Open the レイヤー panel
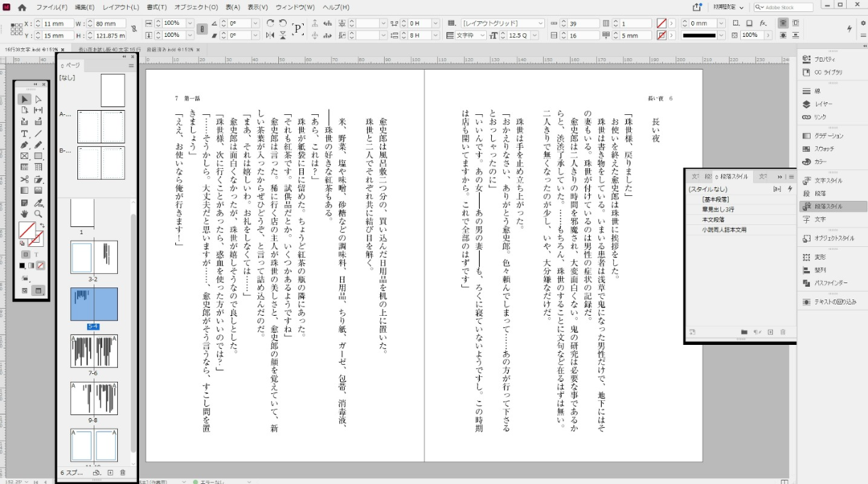This screenshot has width=868, height=484. [823, 104]
